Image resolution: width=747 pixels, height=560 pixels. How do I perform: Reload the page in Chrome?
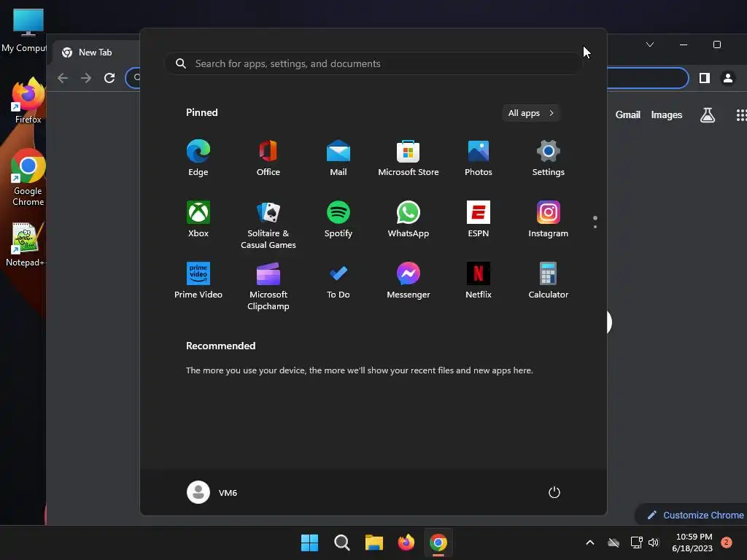[x=109, y=78]
